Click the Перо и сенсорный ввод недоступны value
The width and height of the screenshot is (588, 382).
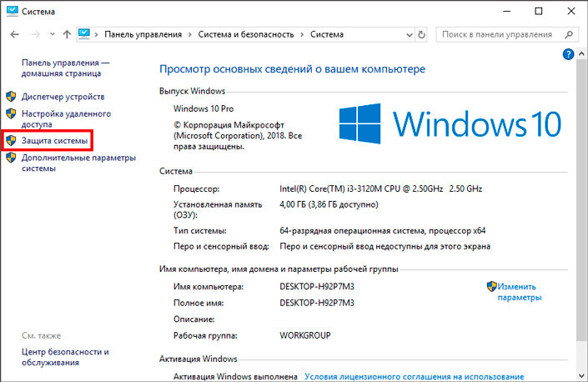click(x=384, y=246)
